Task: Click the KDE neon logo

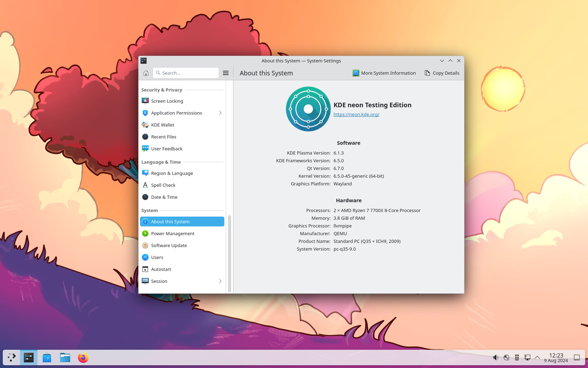Action: (308, 109)
